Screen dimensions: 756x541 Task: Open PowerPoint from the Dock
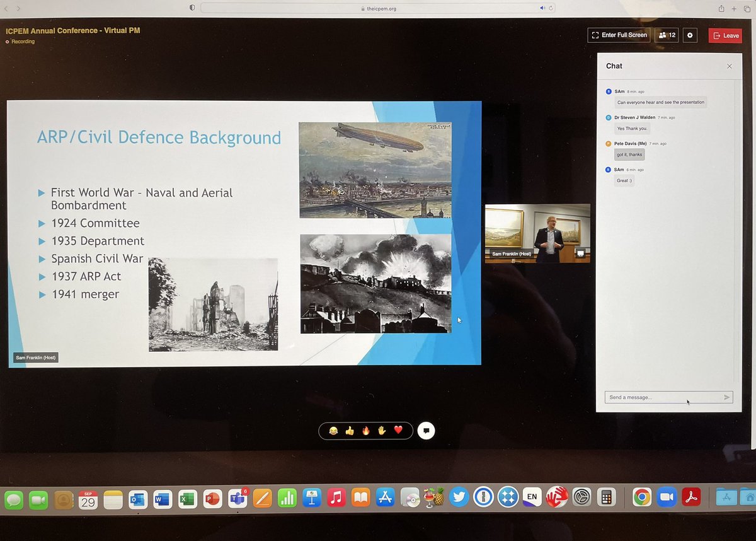pos(212,499)
